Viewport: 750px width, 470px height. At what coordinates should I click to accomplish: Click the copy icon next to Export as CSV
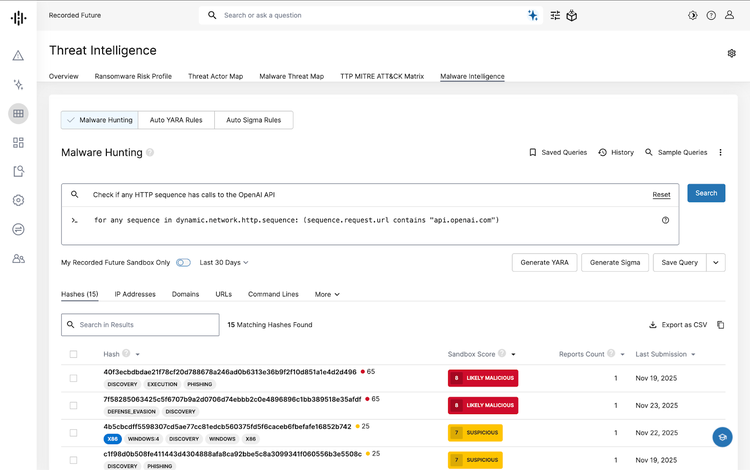click(720, 325)
